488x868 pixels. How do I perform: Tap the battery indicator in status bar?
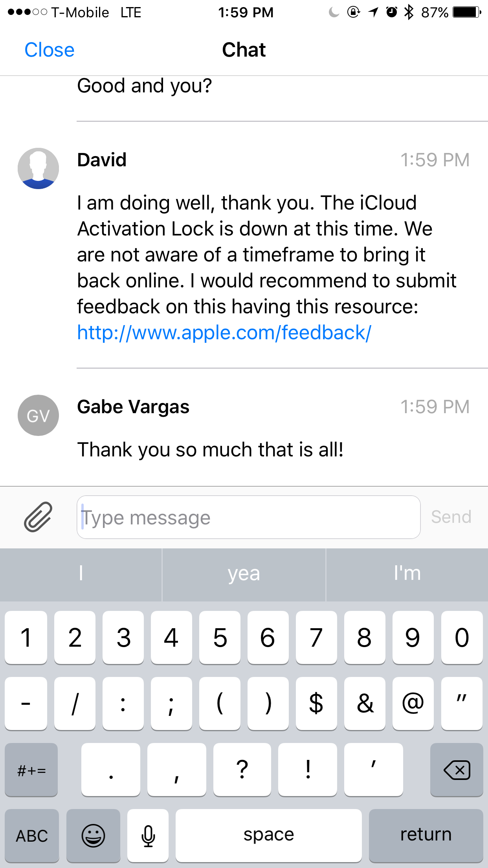[x=467, y=12]
